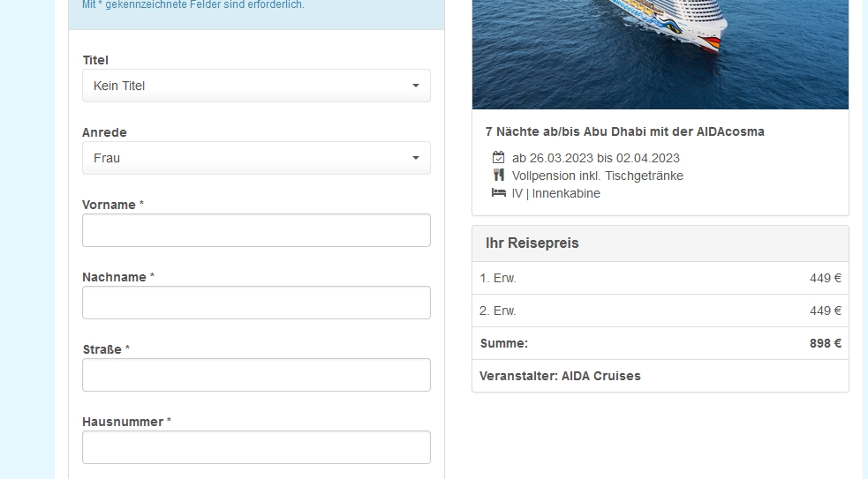Viewport: 868px width, 479px height.
Task: Click into the Nachname text field
Action: coord(256,303)
